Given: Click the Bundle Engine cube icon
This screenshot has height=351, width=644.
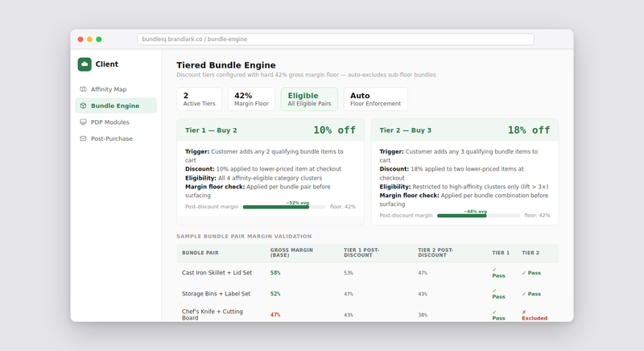Looking at the screenshot, I should tap(83, 105).
